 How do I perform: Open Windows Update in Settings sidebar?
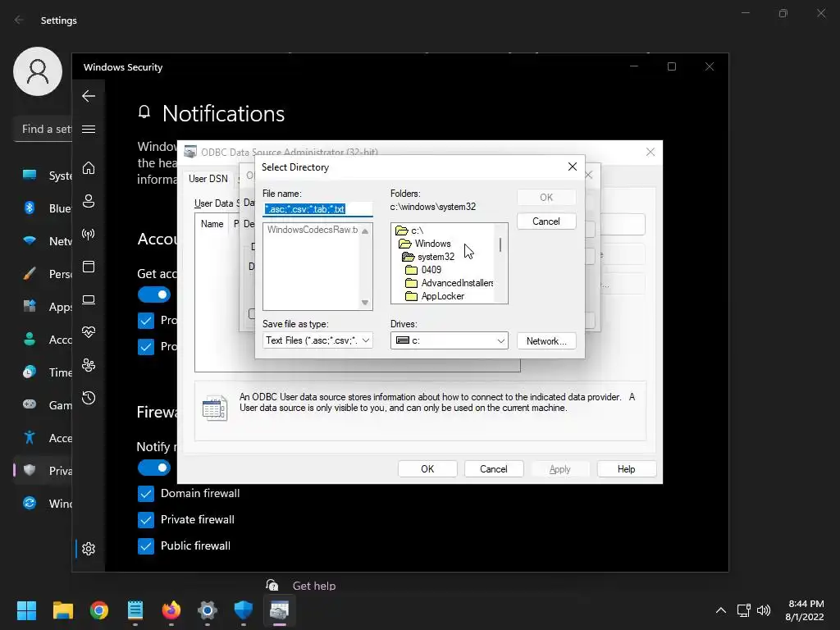tap(46, 504)
